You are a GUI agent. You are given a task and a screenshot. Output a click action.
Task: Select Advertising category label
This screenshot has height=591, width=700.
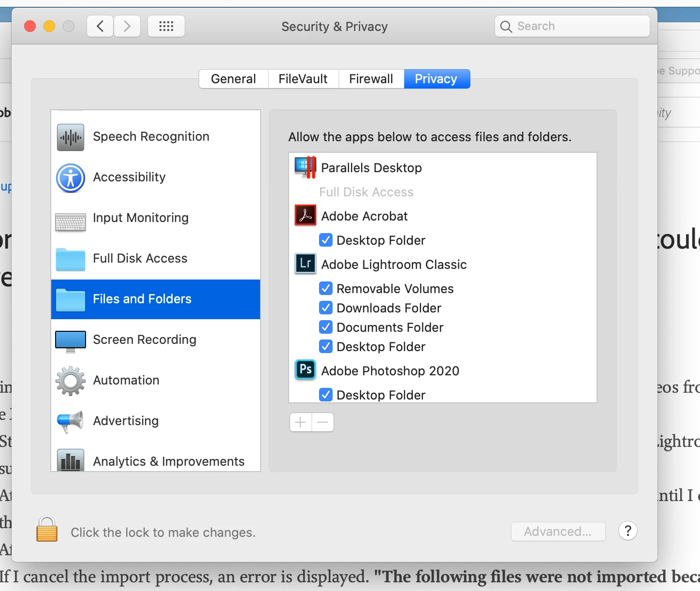[126, 421]
